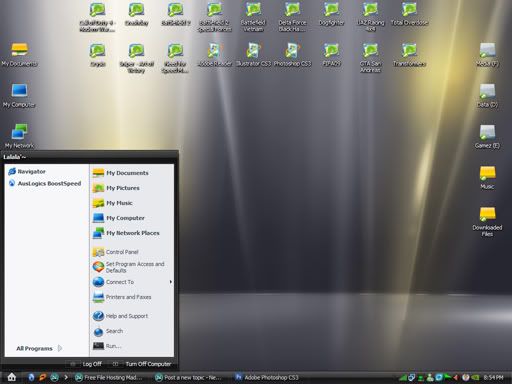Open Printers and Faxes
This screenshot has width=512, height=384.
click(x=132, y=297)
